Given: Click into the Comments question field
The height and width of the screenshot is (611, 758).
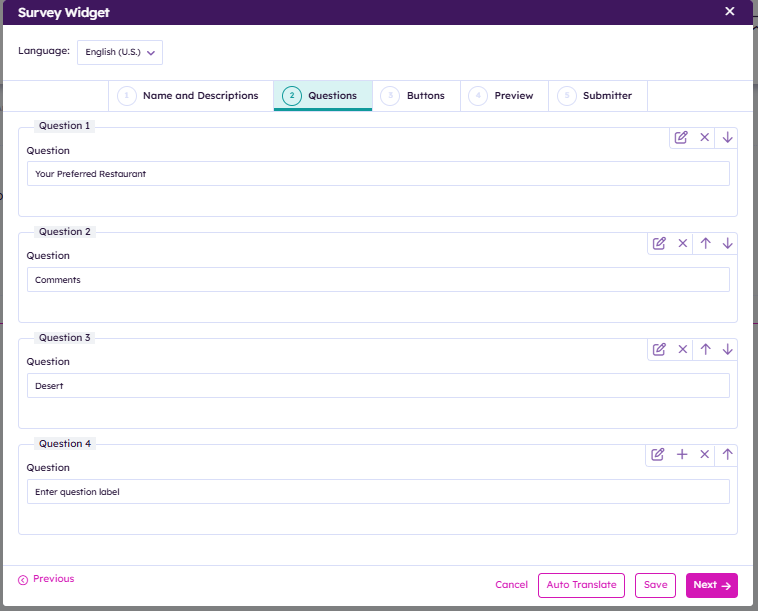Looking at the screenshot, I should (x=378, y=280).
